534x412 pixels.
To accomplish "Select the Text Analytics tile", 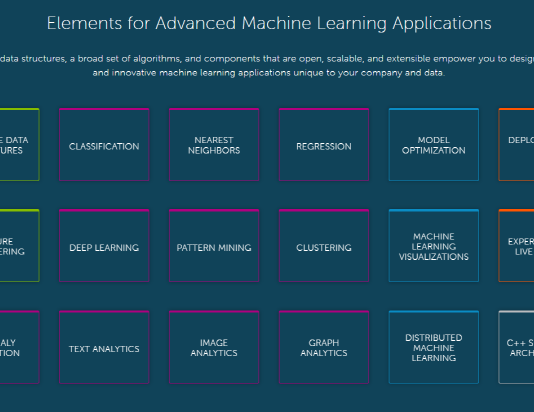I will (x=104, y=347).
